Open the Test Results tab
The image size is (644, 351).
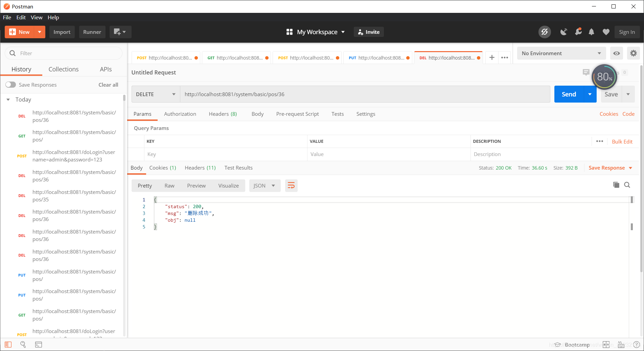pos(238,168)
